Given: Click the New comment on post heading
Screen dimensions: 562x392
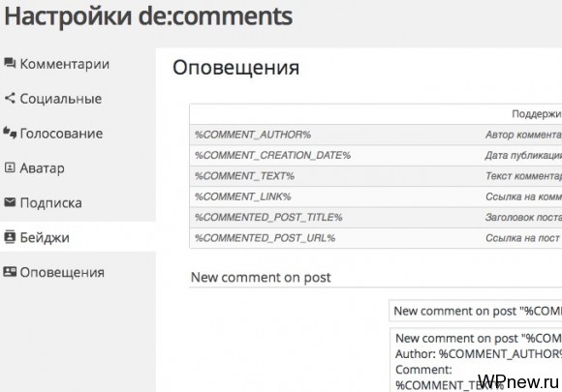Looking at the screenshot, I should (261, 278).
